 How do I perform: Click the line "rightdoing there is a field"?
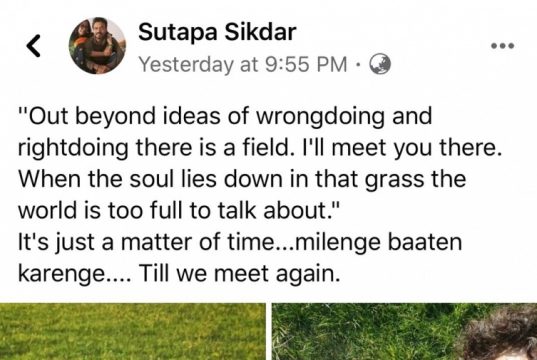pos(260,148)
